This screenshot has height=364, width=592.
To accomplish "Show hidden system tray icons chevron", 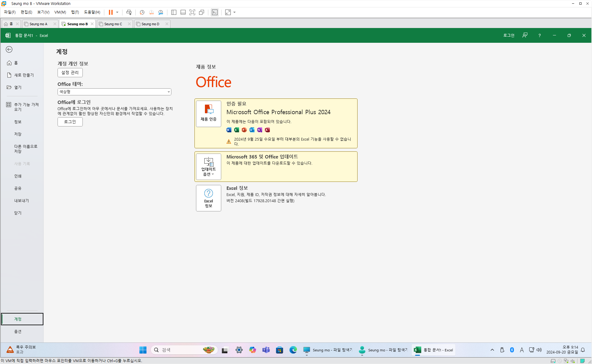I will pos(492,350).
